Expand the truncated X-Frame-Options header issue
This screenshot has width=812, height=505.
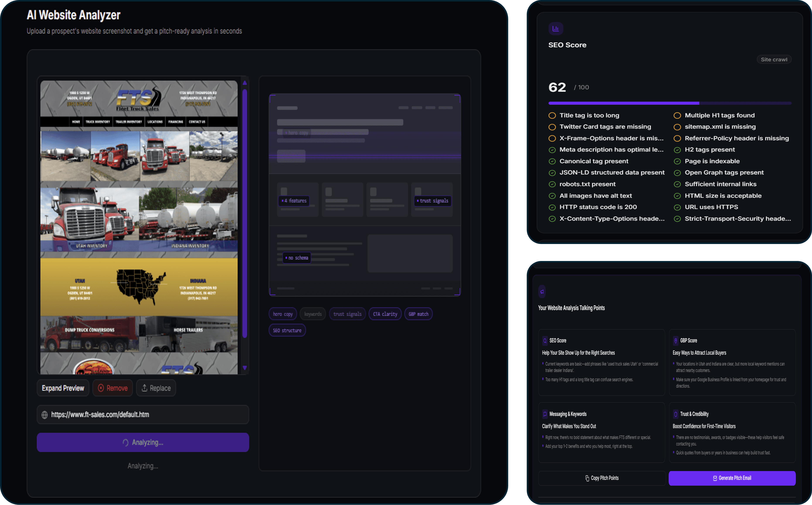coord(612,138)
